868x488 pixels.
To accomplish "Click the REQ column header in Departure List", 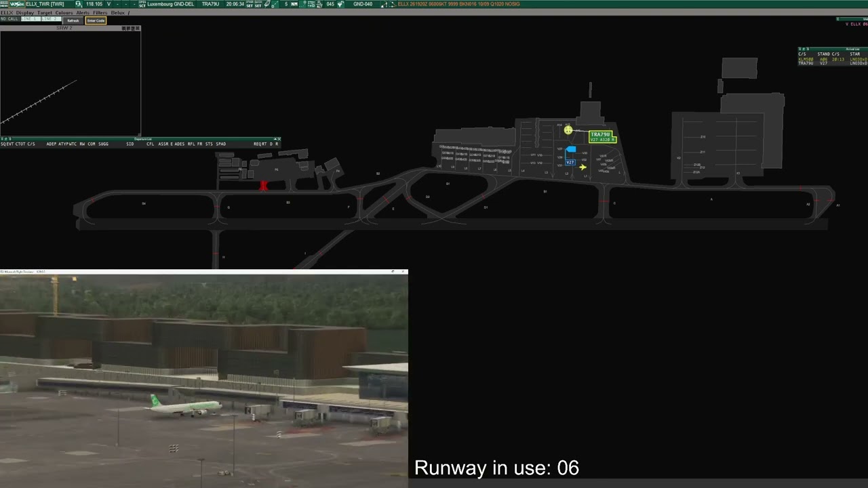I will [257, 144].
